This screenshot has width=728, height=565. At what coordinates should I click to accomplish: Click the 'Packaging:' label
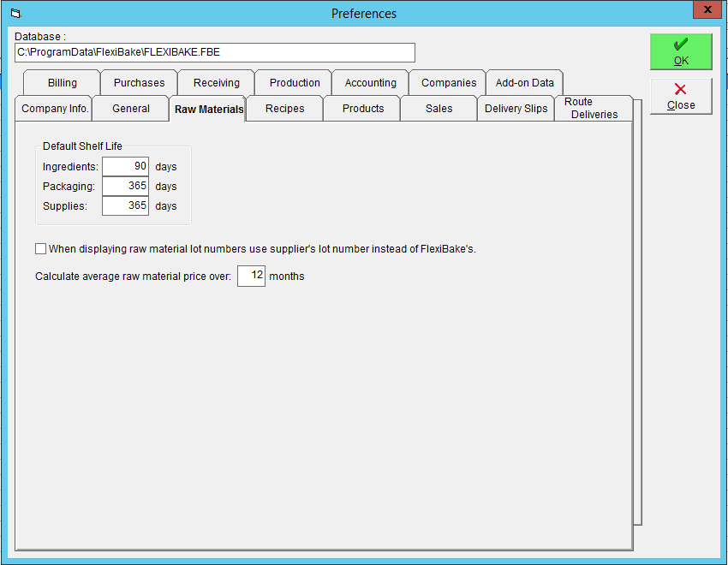click(69, 186)
